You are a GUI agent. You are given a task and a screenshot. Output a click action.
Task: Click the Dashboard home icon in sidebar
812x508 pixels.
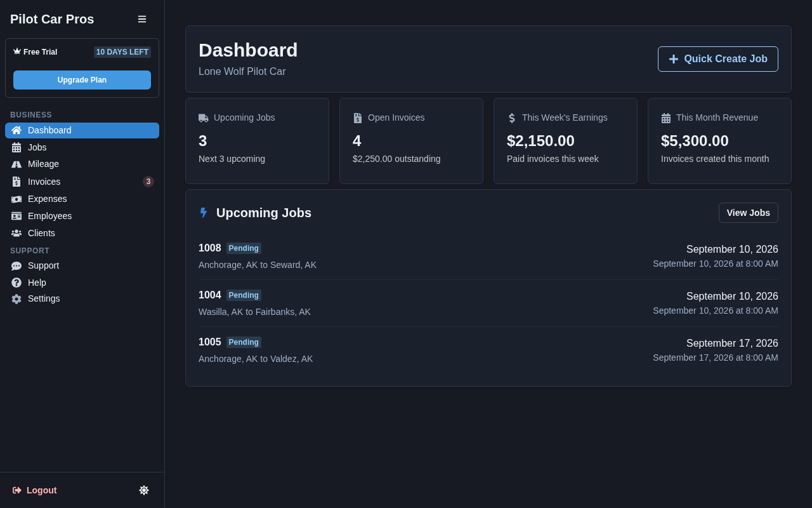[16, 130]
